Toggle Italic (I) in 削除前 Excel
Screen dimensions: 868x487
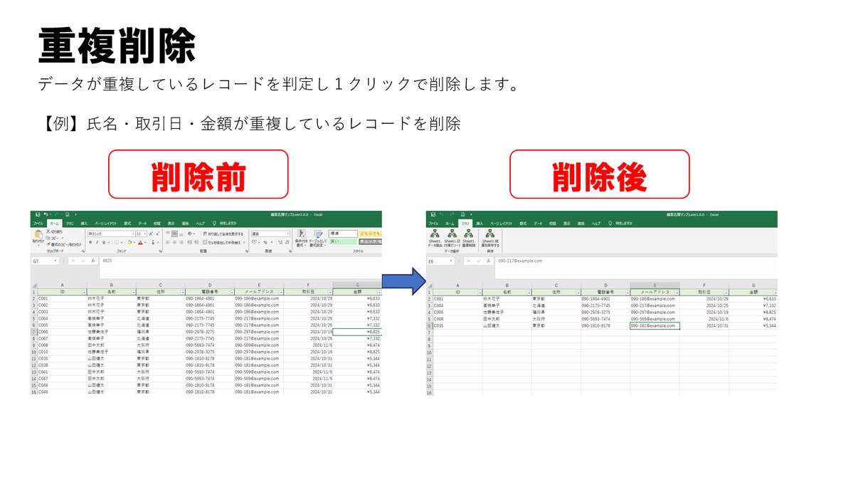click(96, 242)
